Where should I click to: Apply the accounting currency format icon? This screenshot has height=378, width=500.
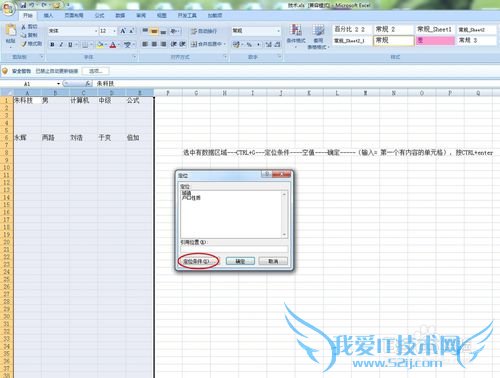click(x=236, y=44)
